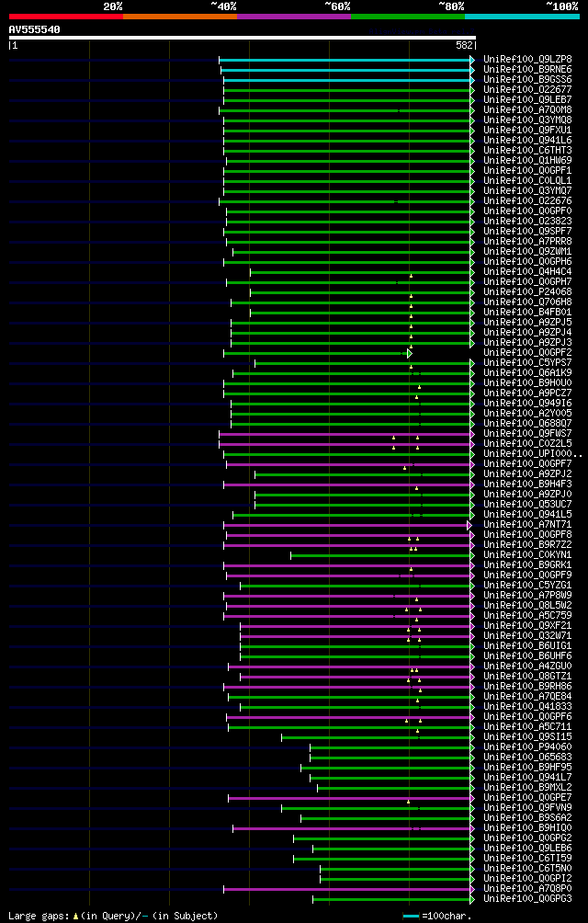
Task: Click the UniRef100_Q9SI15 label
Action: pyautogui.click(x=527, y=736)
